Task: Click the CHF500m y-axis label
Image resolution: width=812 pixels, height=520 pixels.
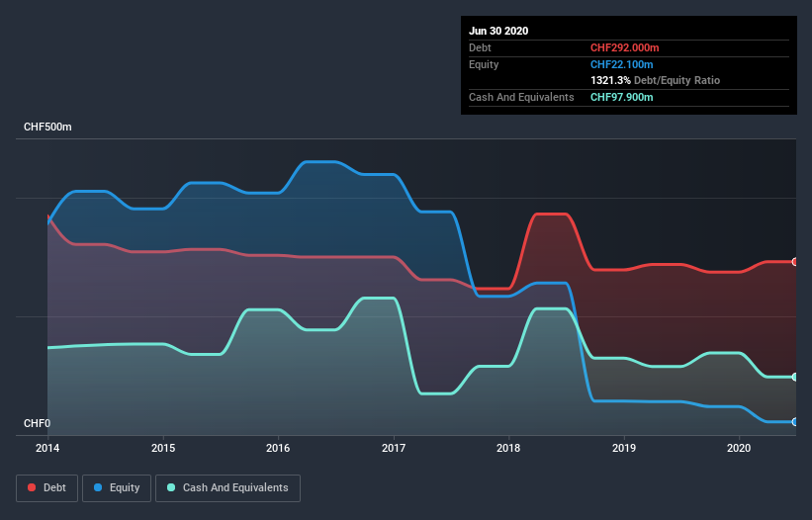Action: pos(47,127)
